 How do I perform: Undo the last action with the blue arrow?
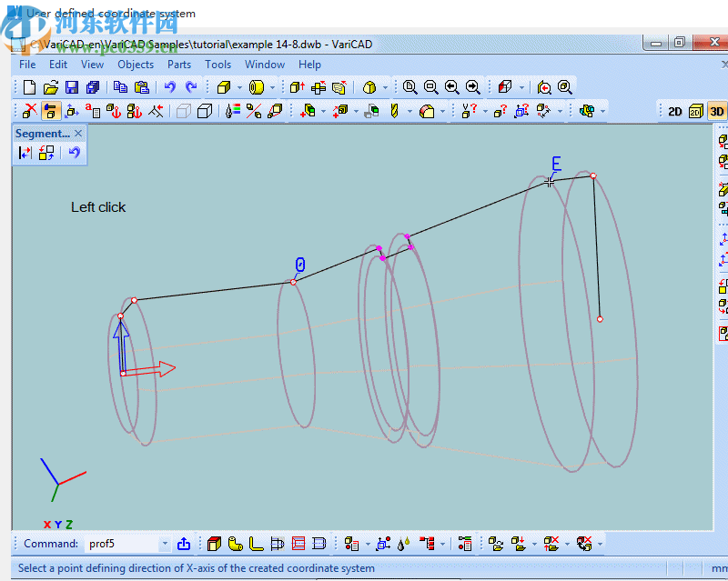point(170,87)
